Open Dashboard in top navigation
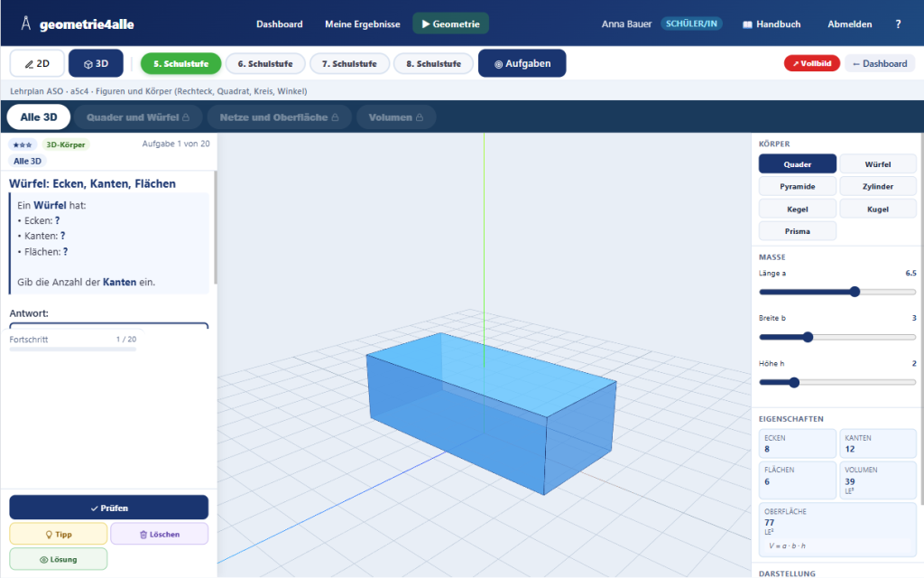Screen dimensions: 924x578 280,24
